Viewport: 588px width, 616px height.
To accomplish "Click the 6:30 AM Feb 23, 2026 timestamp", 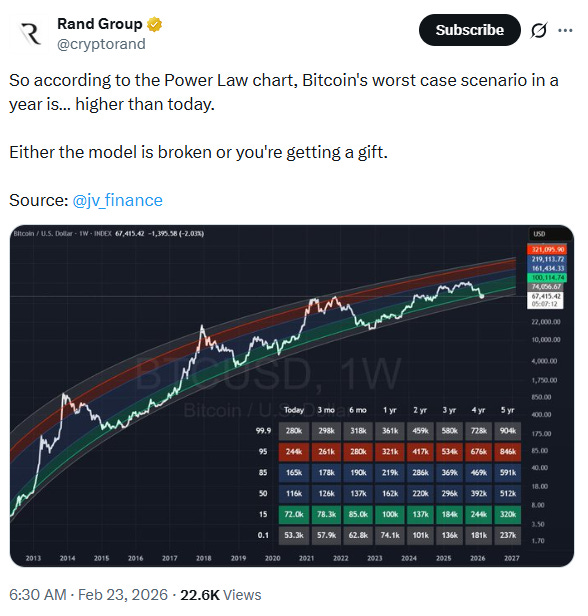I will tap(88, 595).
